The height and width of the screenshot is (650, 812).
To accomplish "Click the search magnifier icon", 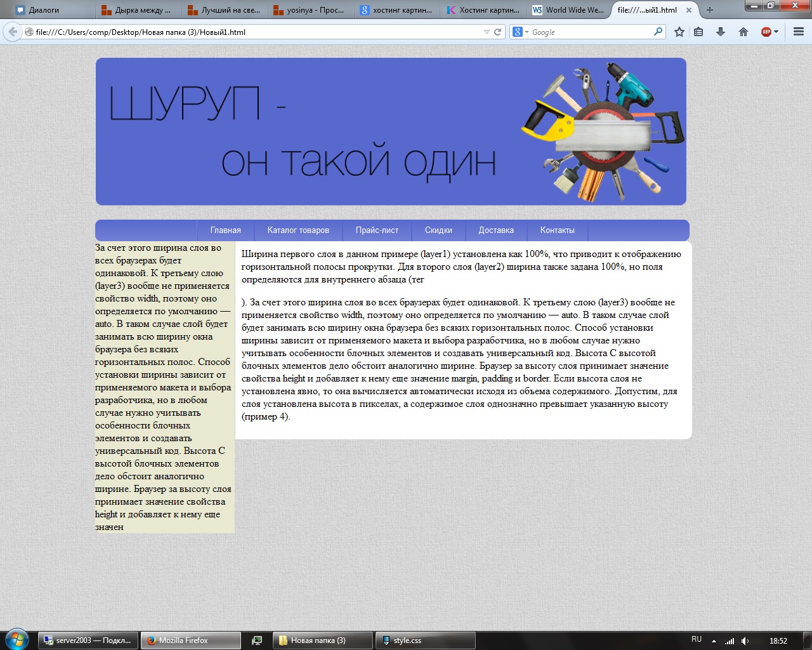I will click(x=658, y=32).
